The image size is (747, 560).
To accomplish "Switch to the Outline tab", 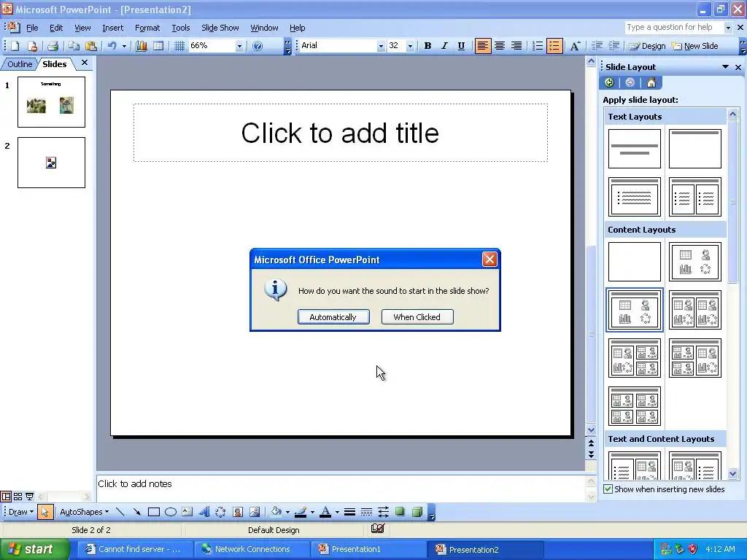I will pos(20,64).
